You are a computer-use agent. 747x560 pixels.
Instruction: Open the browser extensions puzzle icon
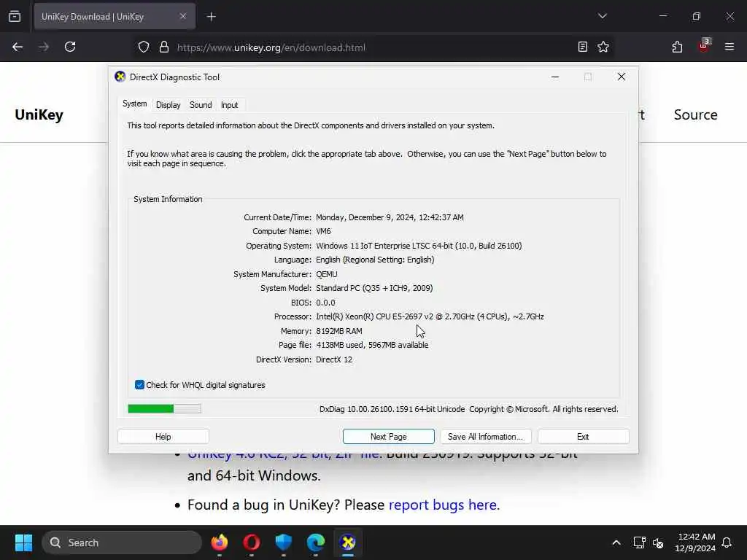click(x=677, y=47)
